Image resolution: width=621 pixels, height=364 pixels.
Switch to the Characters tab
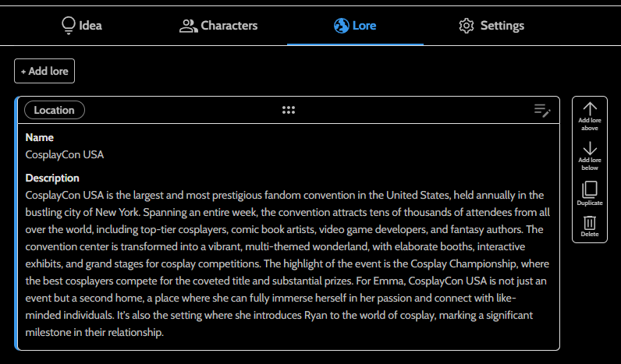coord(229,26)
